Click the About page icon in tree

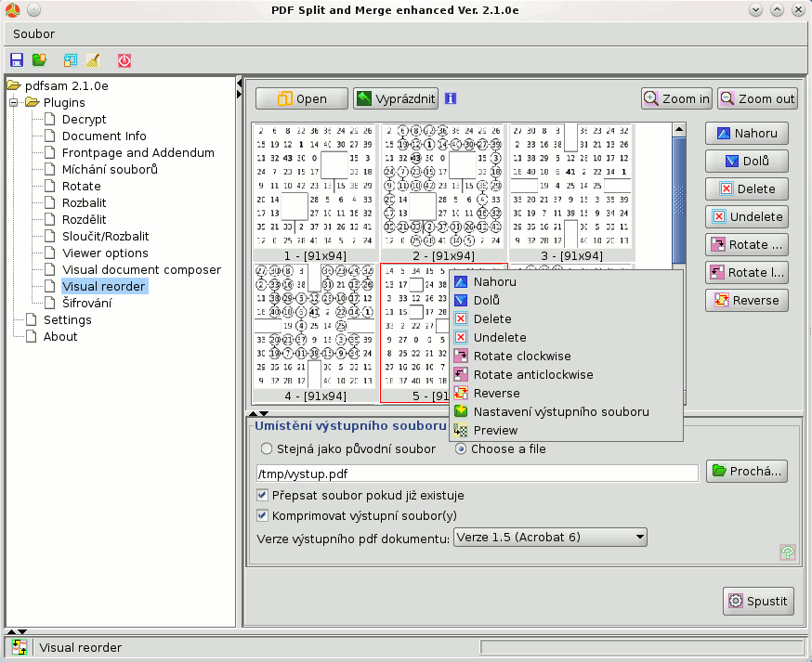tap(32, 336)
